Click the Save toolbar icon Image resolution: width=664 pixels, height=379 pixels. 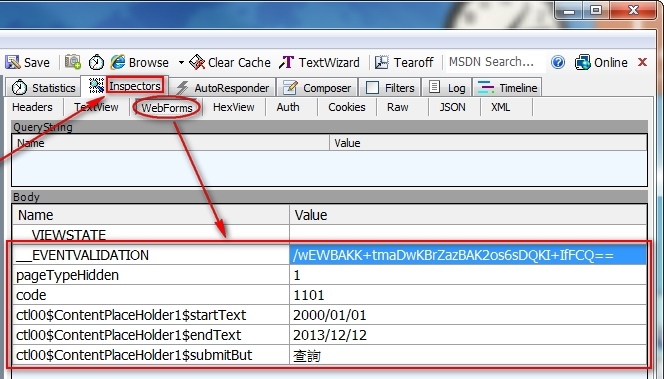(13, 62)
